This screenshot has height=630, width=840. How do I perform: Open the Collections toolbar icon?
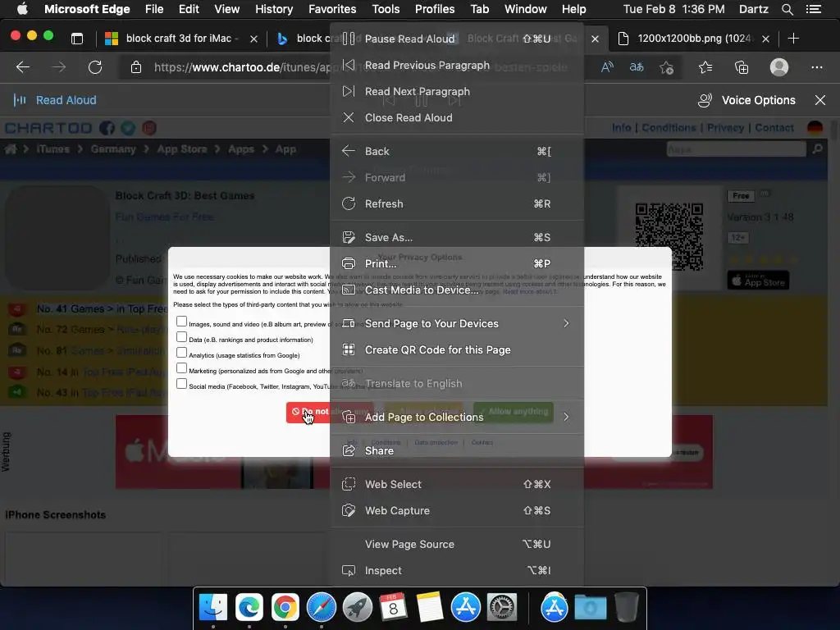pyautogui.click(x=742, y=67)
